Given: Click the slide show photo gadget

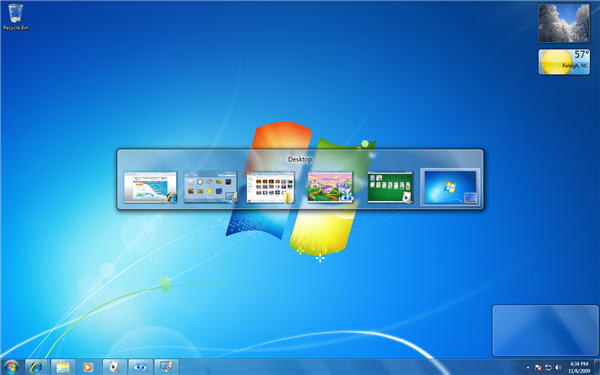Looking at the screenshot, I should point(564,23).
